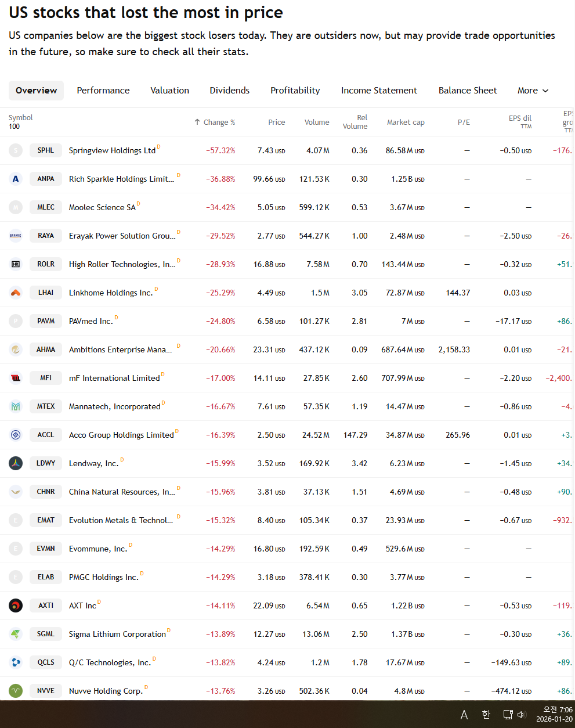Open the AHMA ticker link

[x=46, y=349]
